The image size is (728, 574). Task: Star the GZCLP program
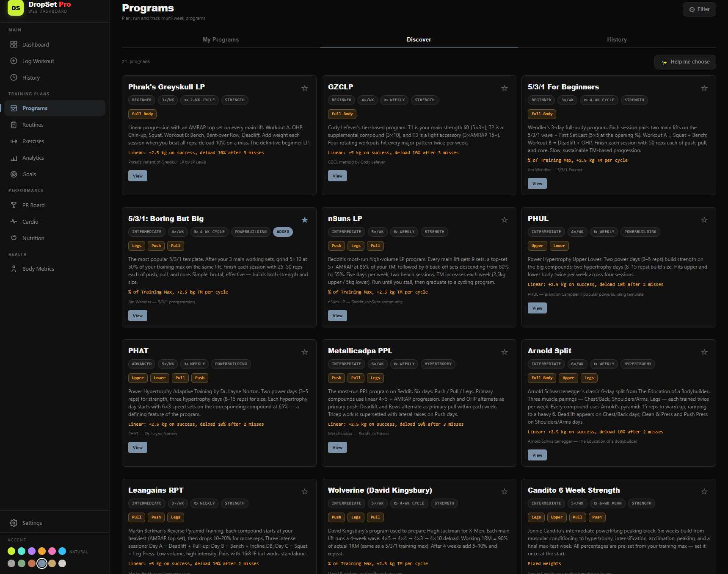tap(505, 88)
